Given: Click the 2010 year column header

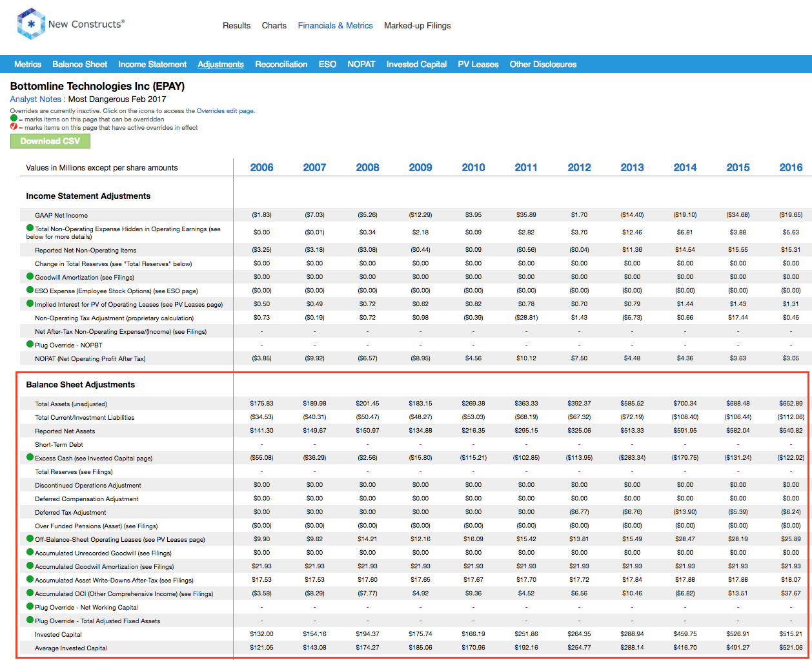Looking at the screenshot, I should coord(474,167).
